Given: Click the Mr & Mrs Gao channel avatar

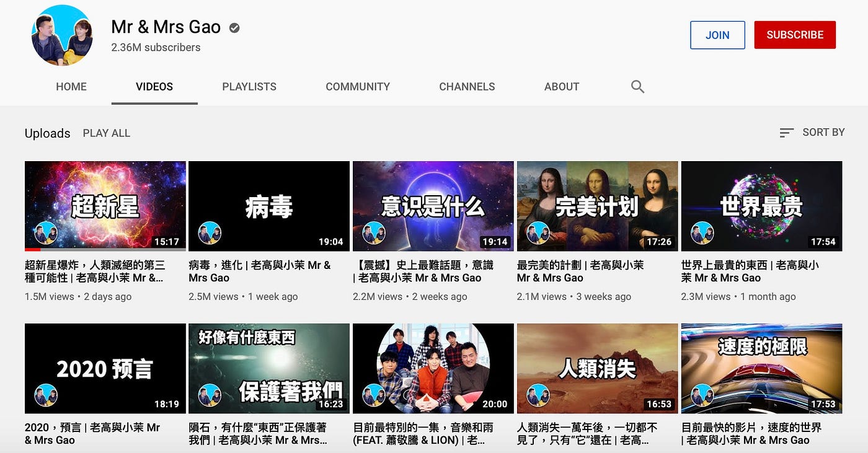Looking at the screenshot, I should (62, 35).
